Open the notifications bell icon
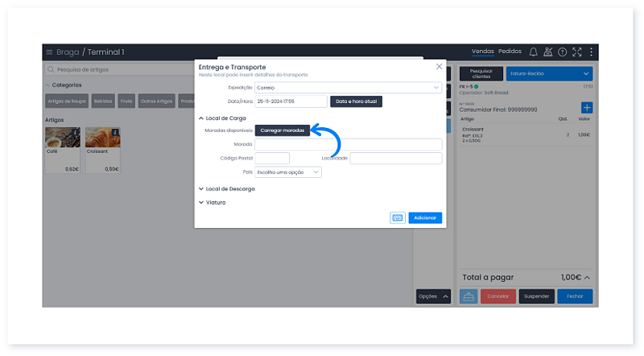Image resolution: width=644 pixels, height=356 pixels. pos(533,52)
